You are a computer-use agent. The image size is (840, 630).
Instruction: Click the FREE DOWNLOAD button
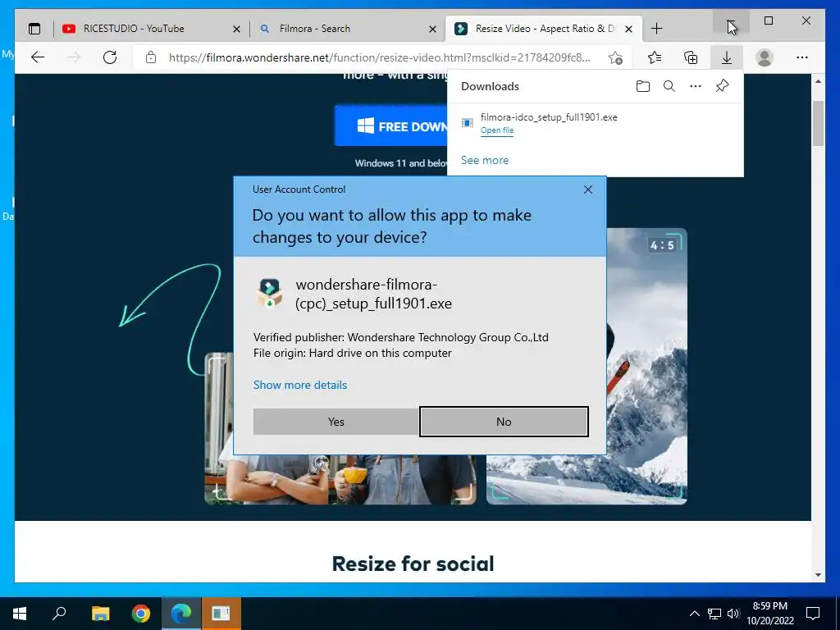point(391,126)
